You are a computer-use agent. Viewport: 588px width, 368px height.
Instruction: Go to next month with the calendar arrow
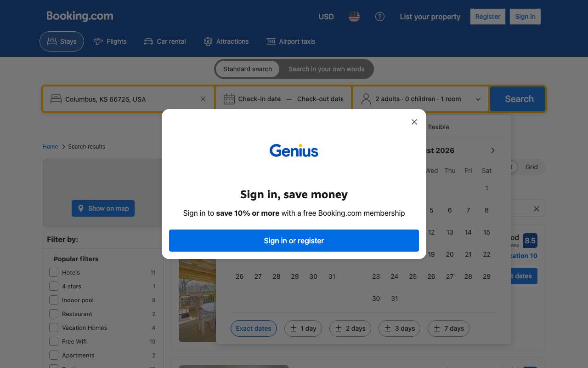tap(492, 150)
